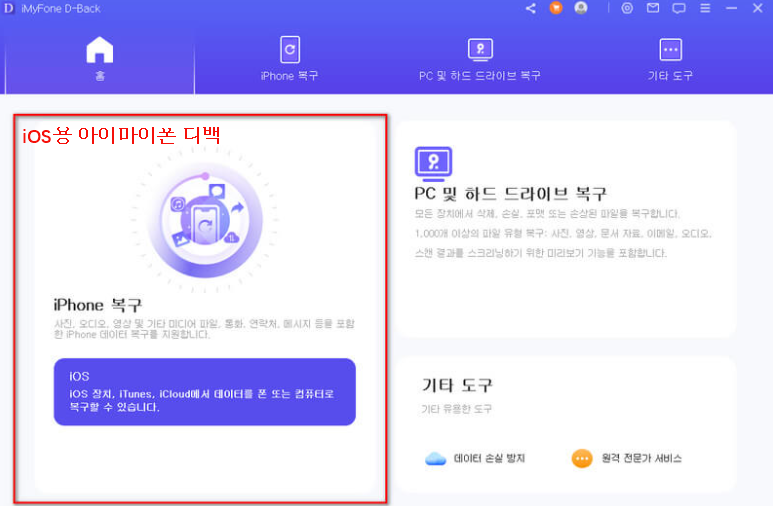Switch to the 홈 tab
773x506 pixels.
(x=100, y=59)
